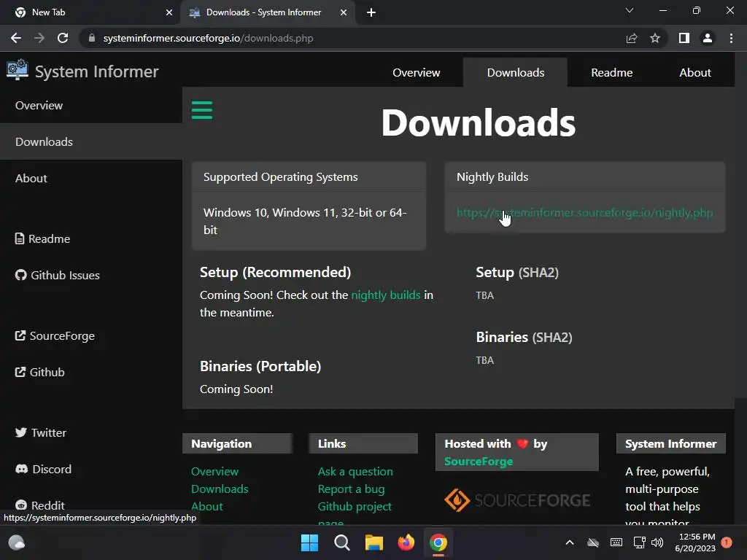Open the nightly.php URL link
The image size is (747, 560).
point(584,213)
